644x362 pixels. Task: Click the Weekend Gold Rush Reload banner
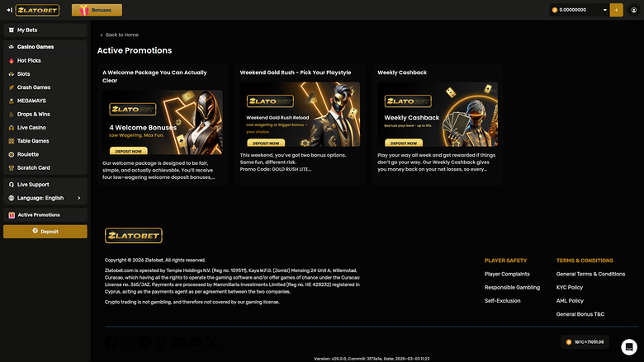[x=300, y=115]
